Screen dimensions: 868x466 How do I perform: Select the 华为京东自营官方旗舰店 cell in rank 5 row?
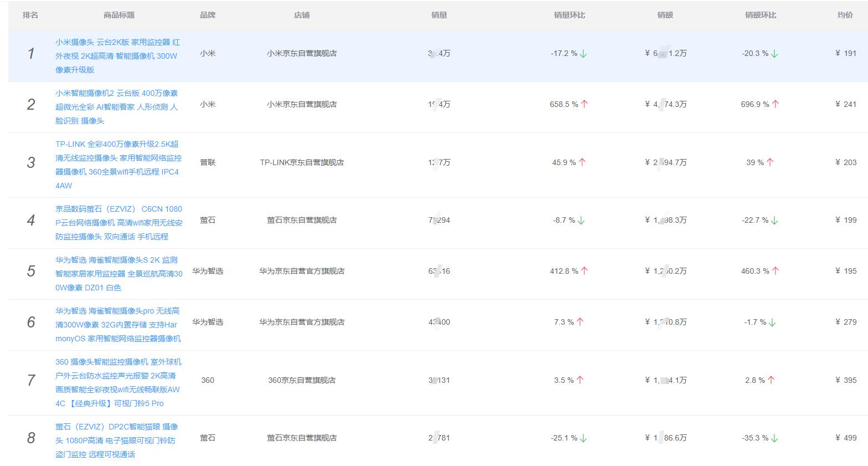(x=302, y=271)
